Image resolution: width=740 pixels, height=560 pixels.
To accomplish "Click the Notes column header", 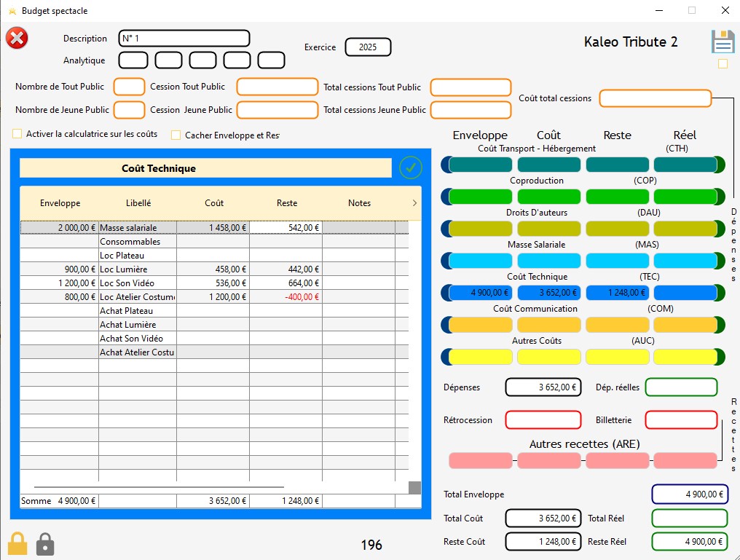I will (359, 203).
